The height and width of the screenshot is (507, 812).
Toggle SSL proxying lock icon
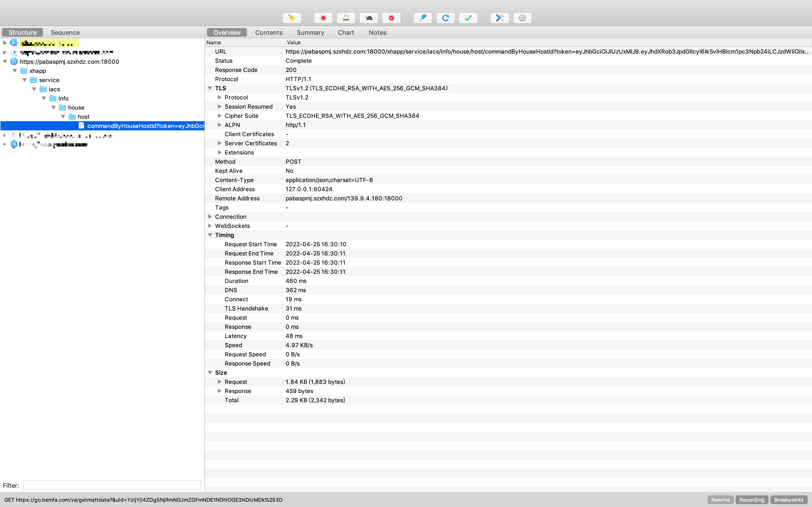click(346, 18)
